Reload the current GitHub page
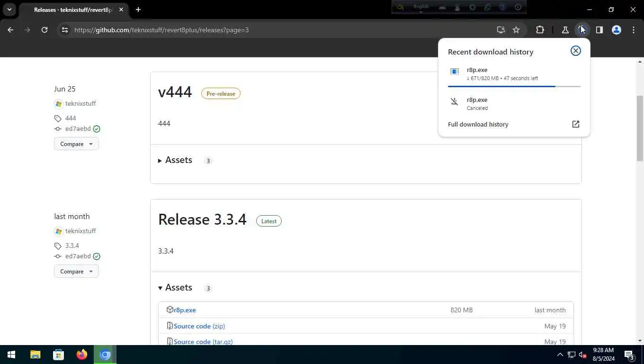Viewport: 644px width, 364px height. (x=45, y=30)
